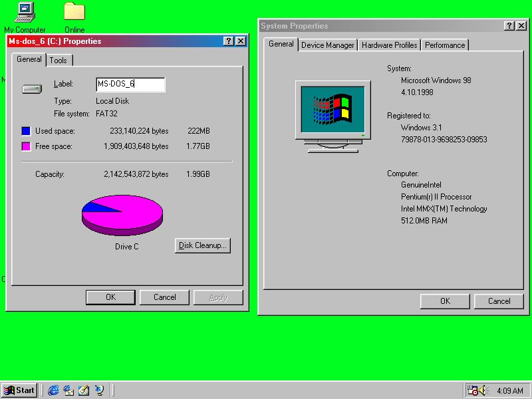Open the Device Manager tab

tap(327, 45)
